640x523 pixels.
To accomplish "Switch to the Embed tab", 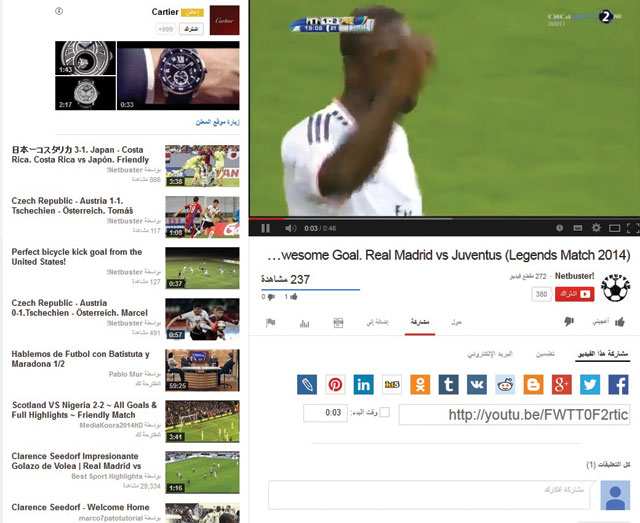I will pos(545,354).
